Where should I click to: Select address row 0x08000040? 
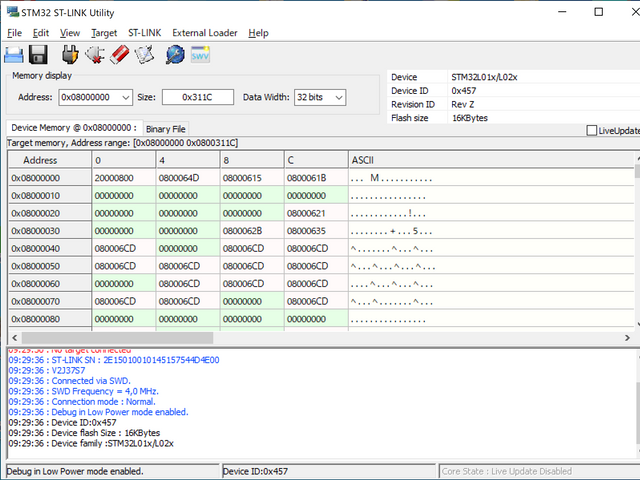50,248
